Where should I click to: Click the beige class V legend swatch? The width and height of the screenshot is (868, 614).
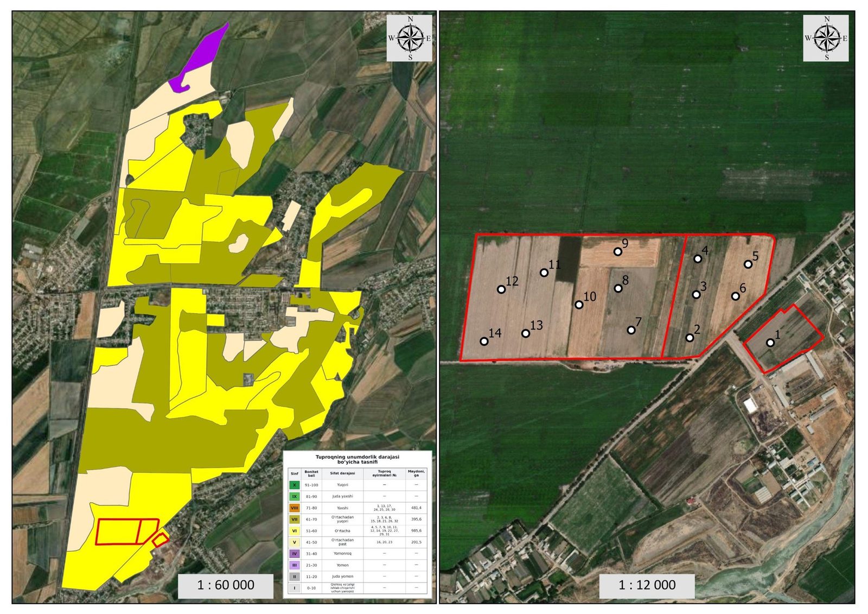(x=295, y=542)
